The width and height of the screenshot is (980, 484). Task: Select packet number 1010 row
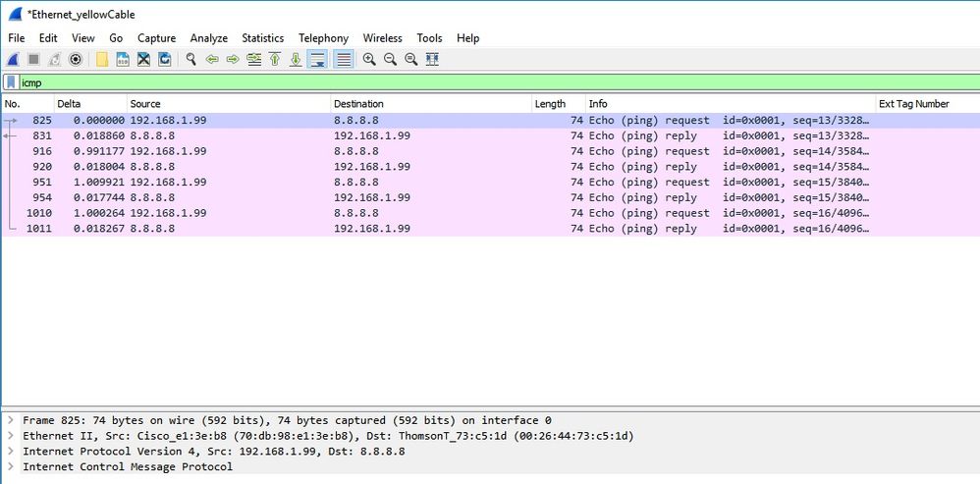[x=491, y=213]
